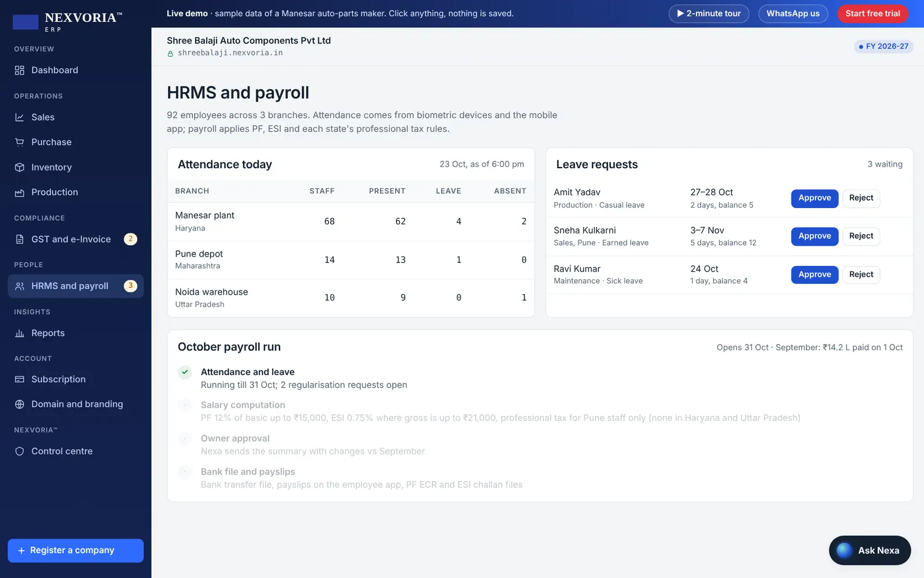The image size is (924, 578).
Task: Reject Amit Yadav's casual leave
Action: tap(861, 198)
